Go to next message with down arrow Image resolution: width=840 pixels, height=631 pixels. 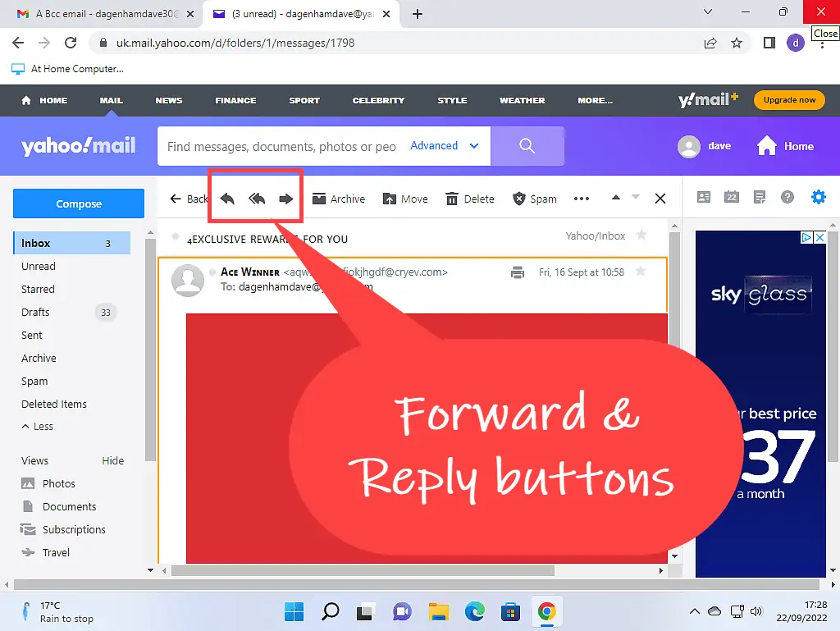(636, 197)
